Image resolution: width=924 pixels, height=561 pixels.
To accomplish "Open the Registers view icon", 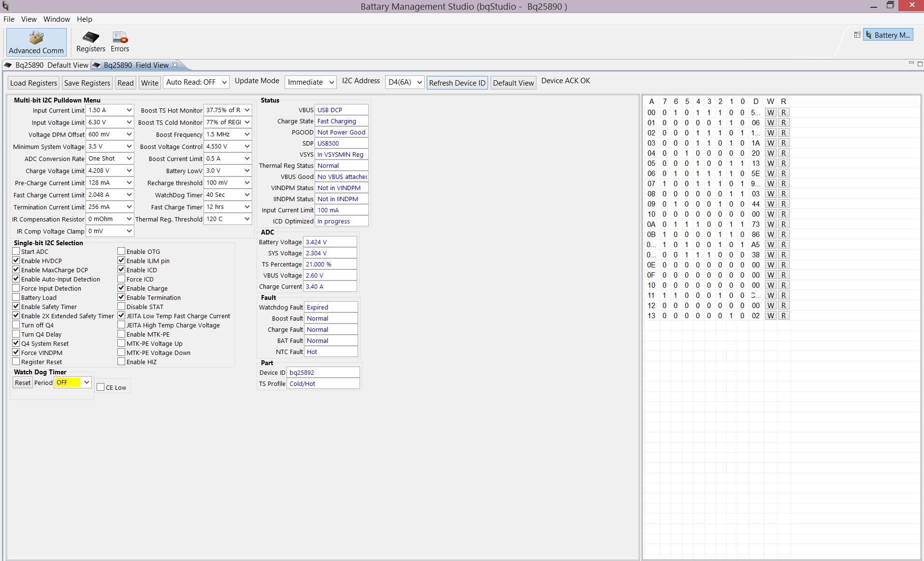I will pos(90,42).
